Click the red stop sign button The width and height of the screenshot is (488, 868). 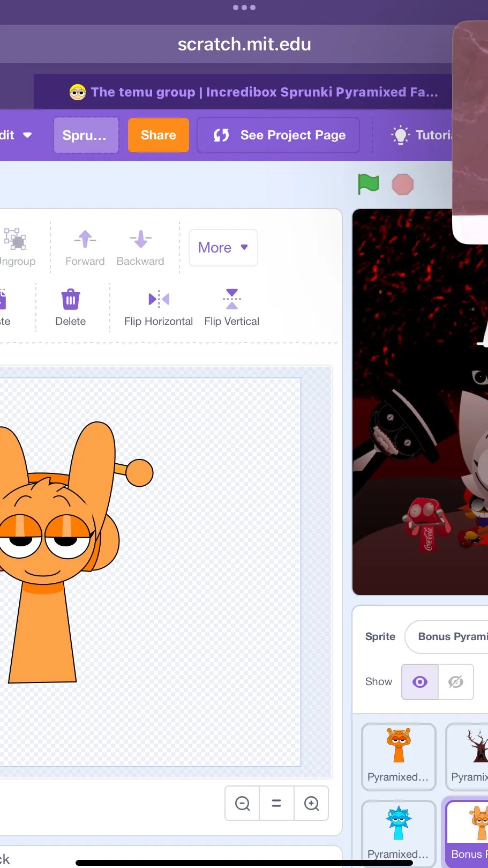pyautogui.click(x=402, y=184)
